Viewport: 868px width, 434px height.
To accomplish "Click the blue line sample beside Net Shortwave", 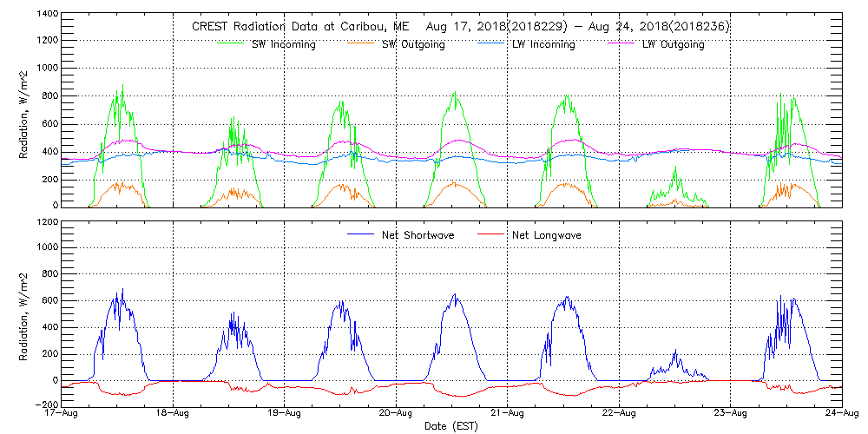I will (362, 235).
